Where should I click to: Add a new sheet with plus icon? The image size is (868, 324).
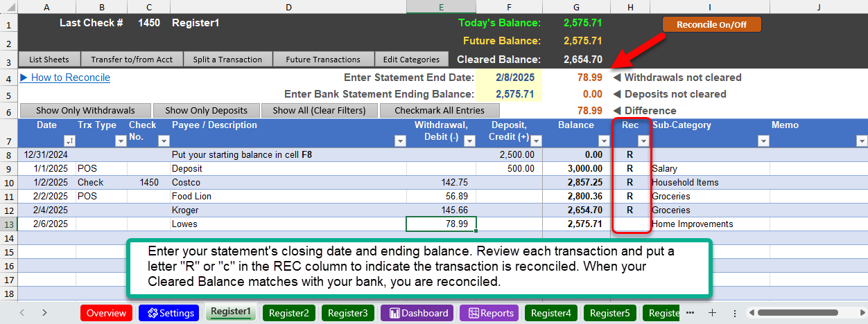712,313
